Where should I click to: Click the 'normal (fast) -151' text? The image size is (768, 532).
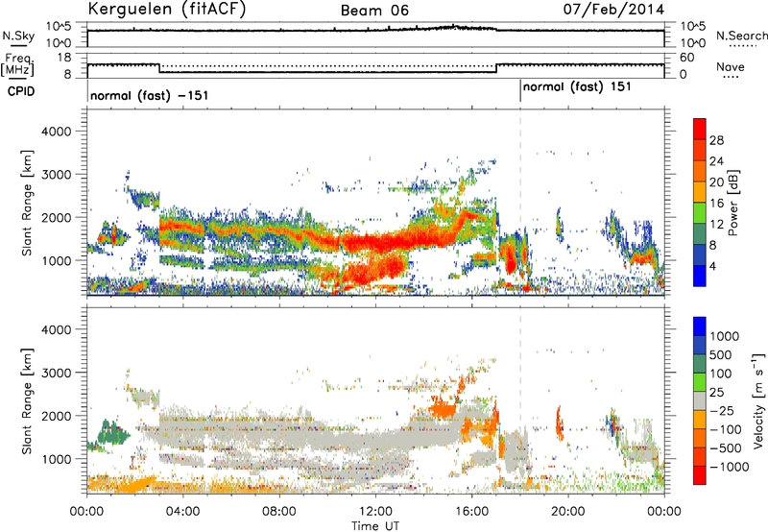pyautogui.click(x=150, y=95)
